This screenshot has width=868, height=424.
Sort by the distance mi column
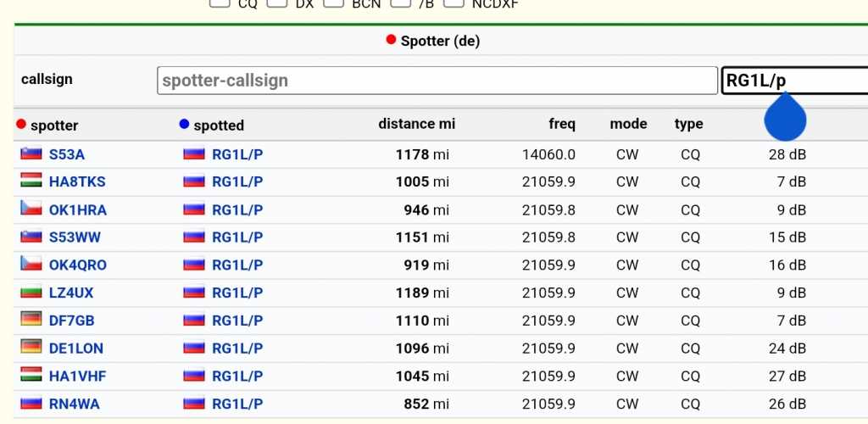click(x=416, y=124)
